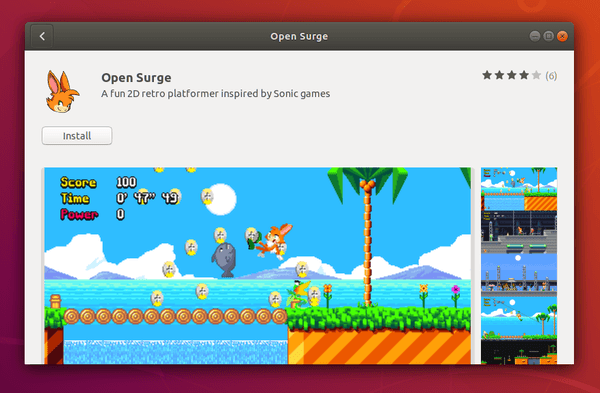
Task: Close the Open Surge window
Action: [562, 36]
